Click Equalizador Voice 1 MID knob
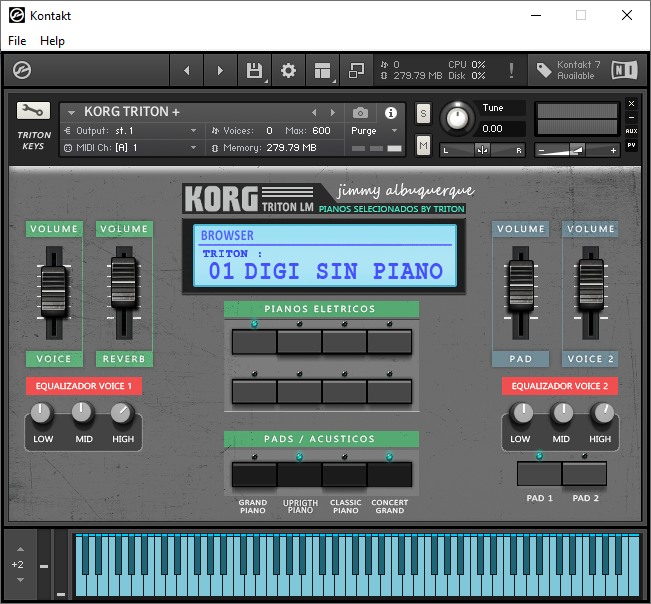Viewport: 651px width, 604px height. point(82,413)
